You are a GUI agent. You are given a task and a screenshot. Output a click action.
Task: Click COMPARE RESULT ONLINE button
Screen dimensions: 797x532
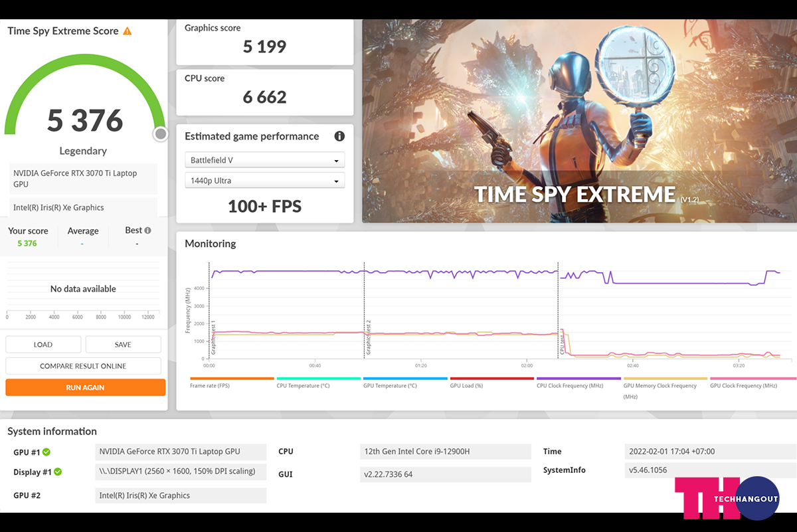click(83, 366)
